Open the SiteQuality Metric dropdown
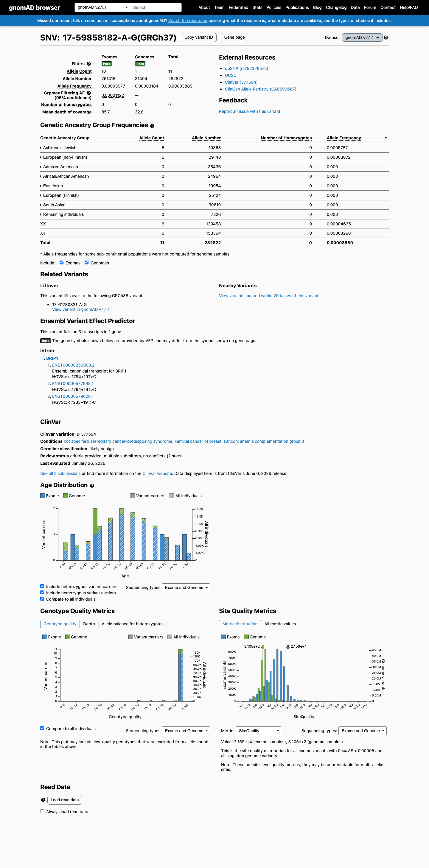 [x=258, y=730]
